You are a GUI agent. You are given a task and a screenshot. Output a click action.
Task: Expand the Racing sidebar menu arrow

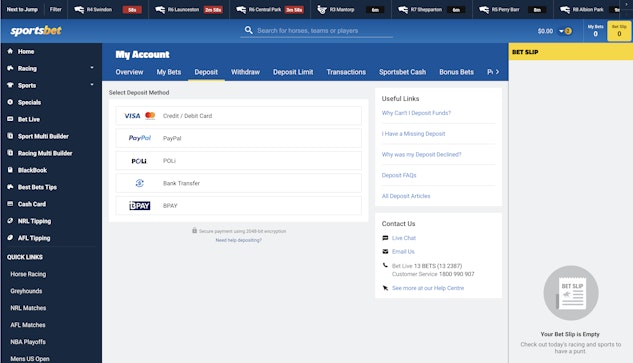92,68
